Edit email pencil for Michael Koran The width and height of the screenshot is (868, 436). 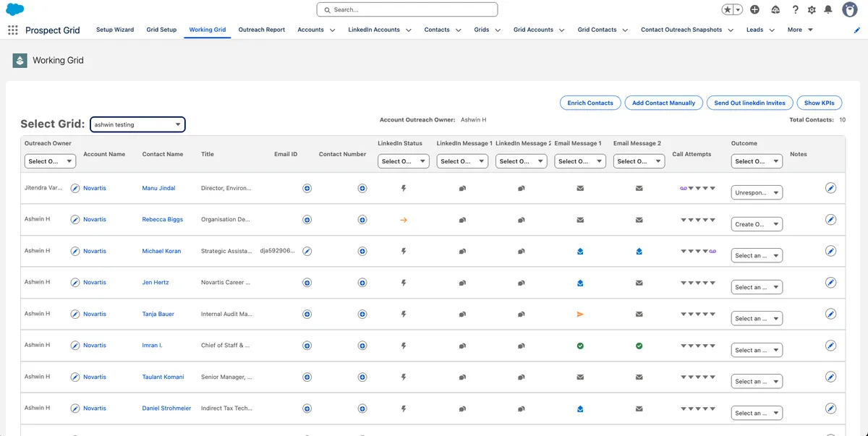point(307,251)
